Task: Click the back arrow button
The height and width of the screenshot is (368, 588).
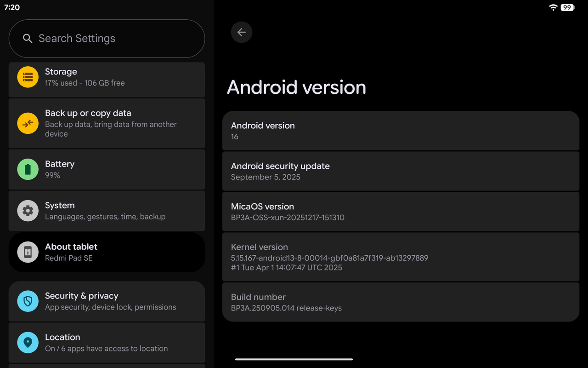Action: (241, 32)
